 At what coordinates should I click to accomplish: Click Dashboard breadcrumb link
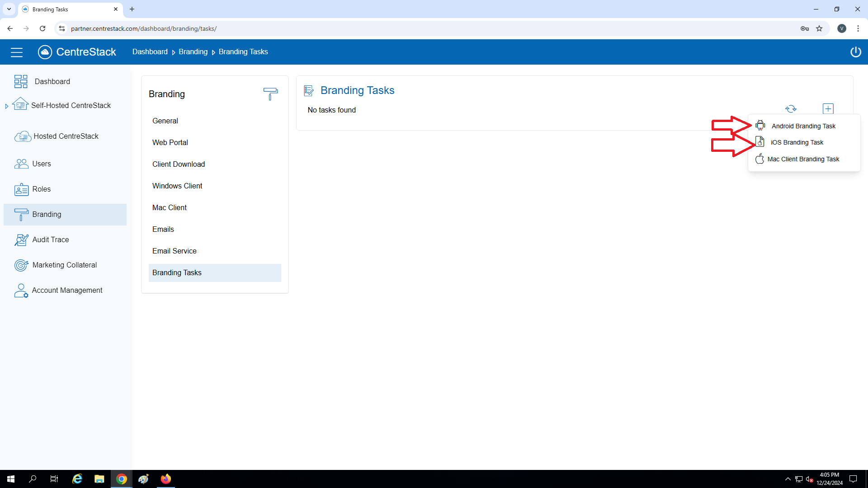(150, 52)
